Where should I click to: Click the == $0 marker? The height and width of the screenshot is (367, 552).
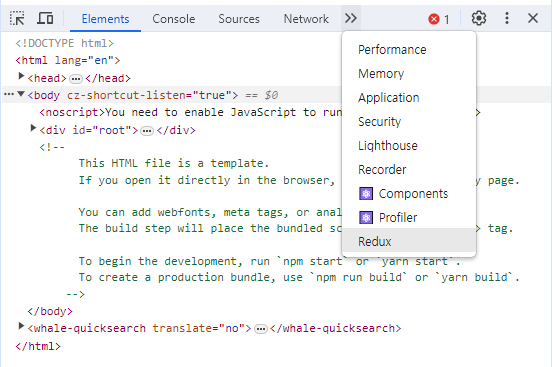tap(262, 95)
